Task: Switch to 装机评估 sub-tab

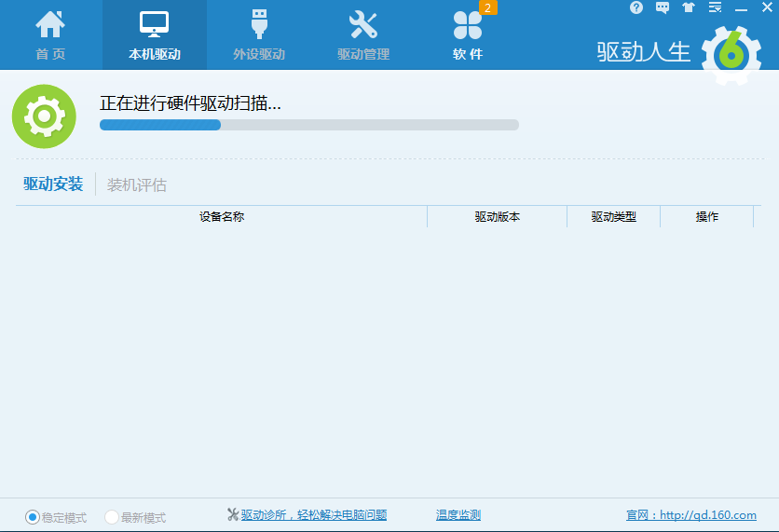Action: pos(137,185)
